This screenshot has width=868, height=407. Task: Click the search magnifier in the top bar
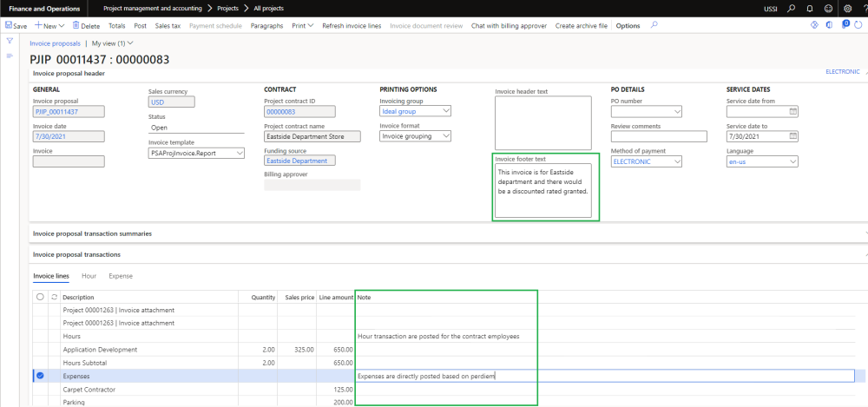[x=790, y=8]
